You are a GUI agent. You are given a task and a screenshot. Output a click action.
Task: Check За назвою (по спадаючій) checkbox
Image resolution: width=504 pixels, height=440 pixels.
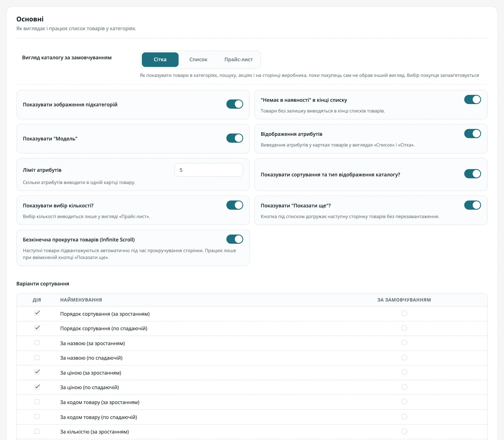37,357
